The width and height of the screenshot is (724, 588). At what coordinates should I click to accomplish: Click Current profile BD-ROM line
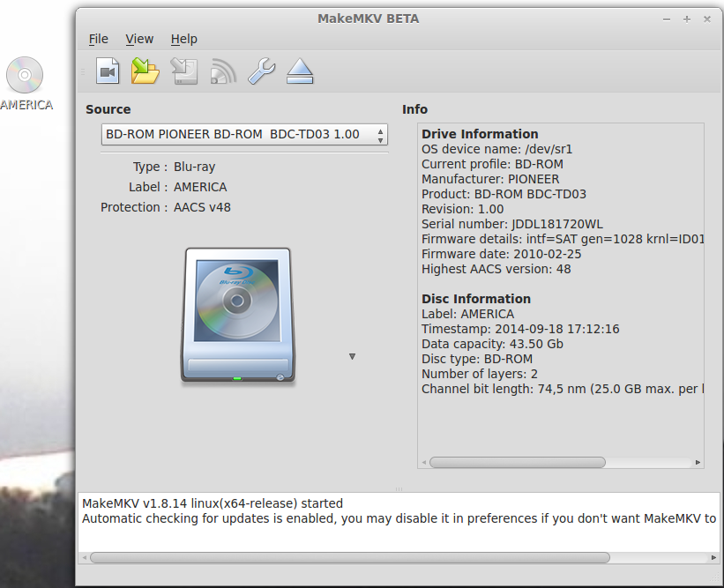point(492,164)
